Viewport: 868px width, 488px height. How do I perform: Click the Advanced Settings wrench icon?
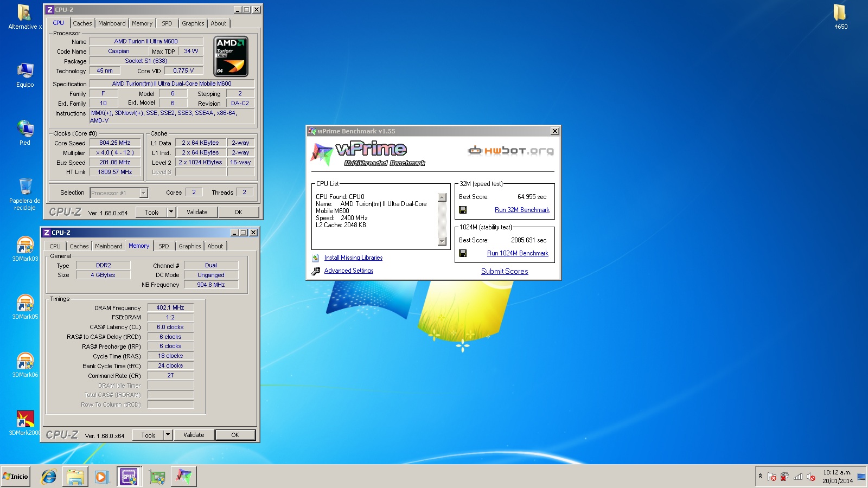tap(316, 271)
